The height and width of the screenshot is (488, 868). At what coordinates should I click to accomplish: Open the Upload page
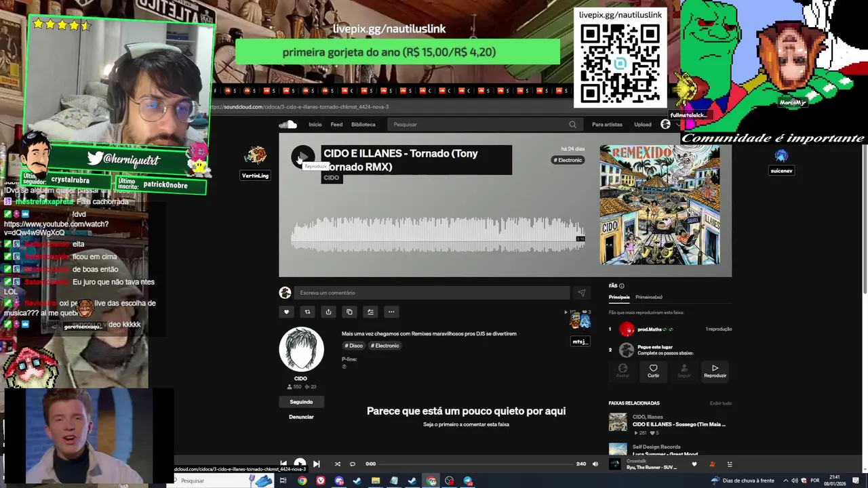pos(643,125)
